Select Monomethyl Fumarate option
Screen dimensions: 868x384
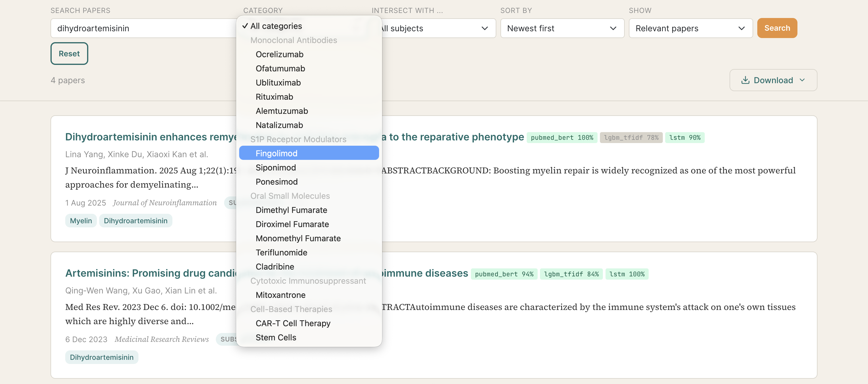(309, 238)
